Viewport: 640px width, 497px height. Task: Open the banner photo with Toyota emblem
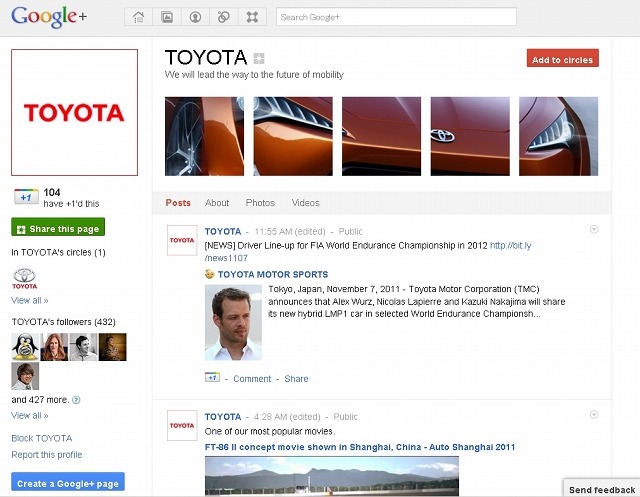[x=470, y=136]
